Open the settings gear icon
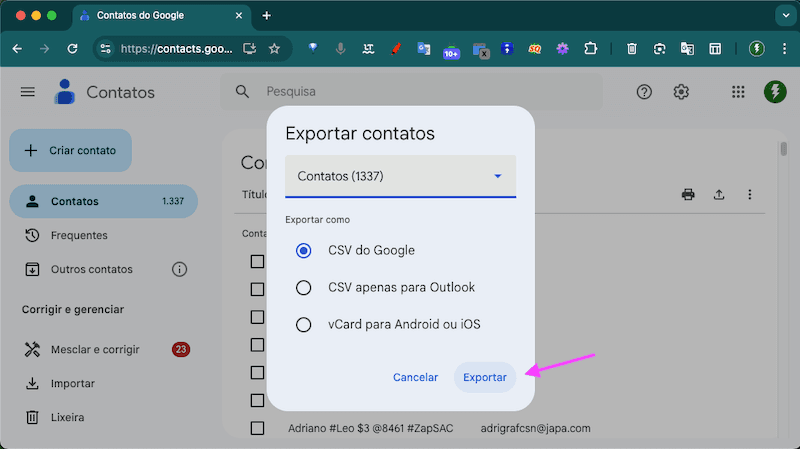 (681, 92)
